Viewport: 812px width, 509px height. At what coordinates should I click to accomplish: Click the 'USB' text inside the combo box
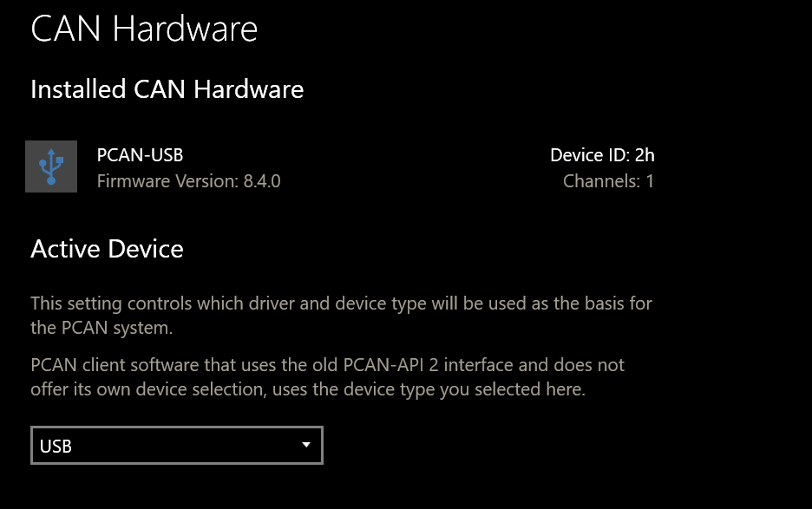click(x=56, y=447)
